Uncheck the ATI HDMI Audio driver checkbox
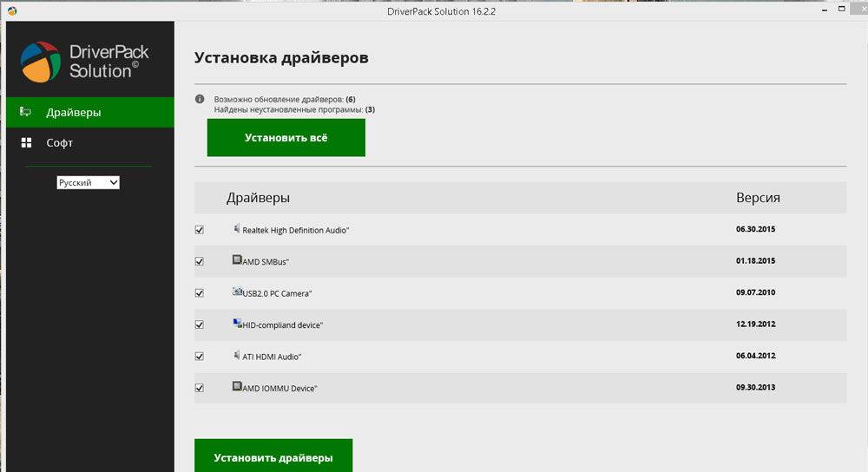This screenshot has width=868, height=472. point(200,357)
